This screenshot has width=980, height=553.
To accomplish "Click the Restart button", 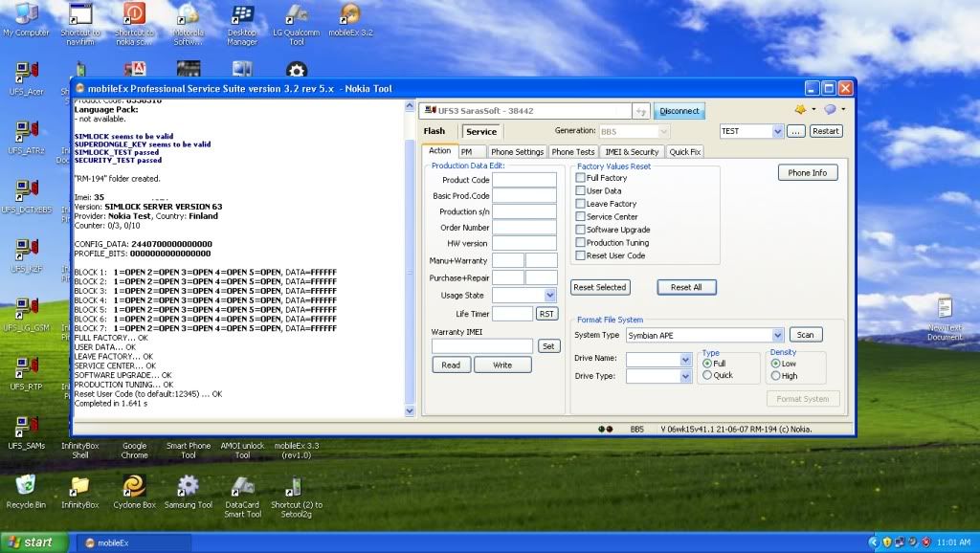I will (826, 131).
